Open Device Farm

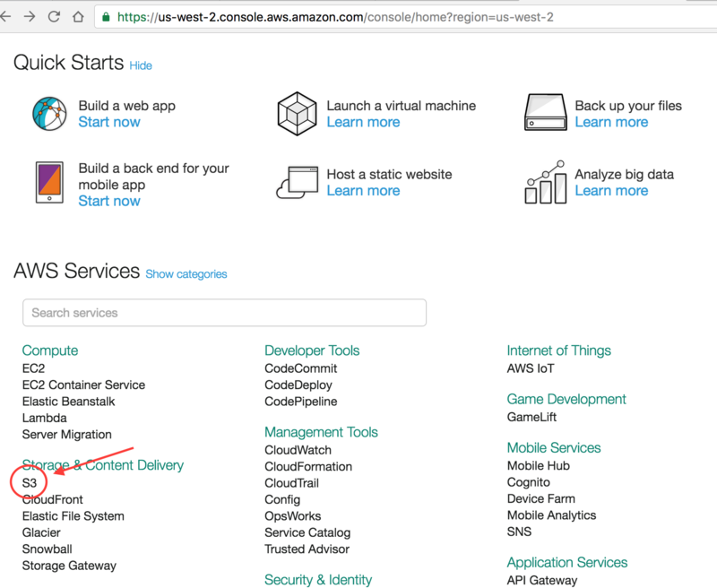coord(541,499)
